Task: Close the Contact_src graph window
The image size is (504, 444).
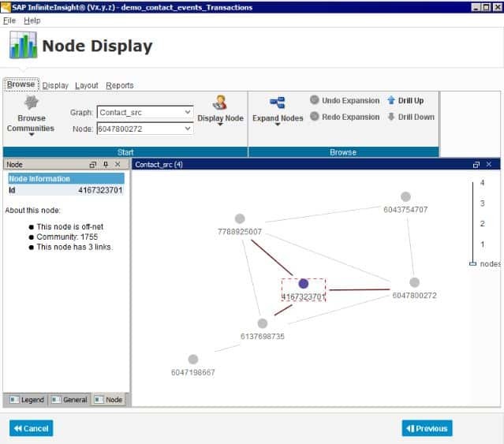Action: coord(488,164)
